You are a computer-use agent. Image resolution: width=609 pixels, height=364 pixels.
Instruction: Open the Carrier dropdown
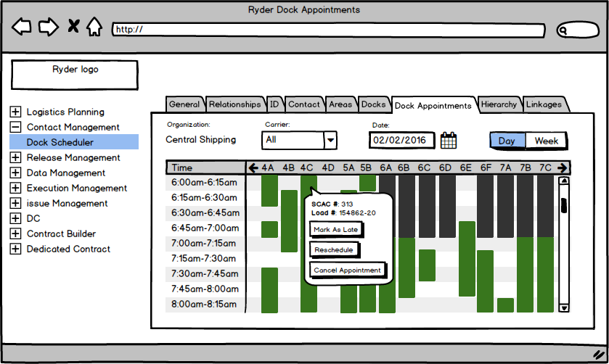point(330,140)
